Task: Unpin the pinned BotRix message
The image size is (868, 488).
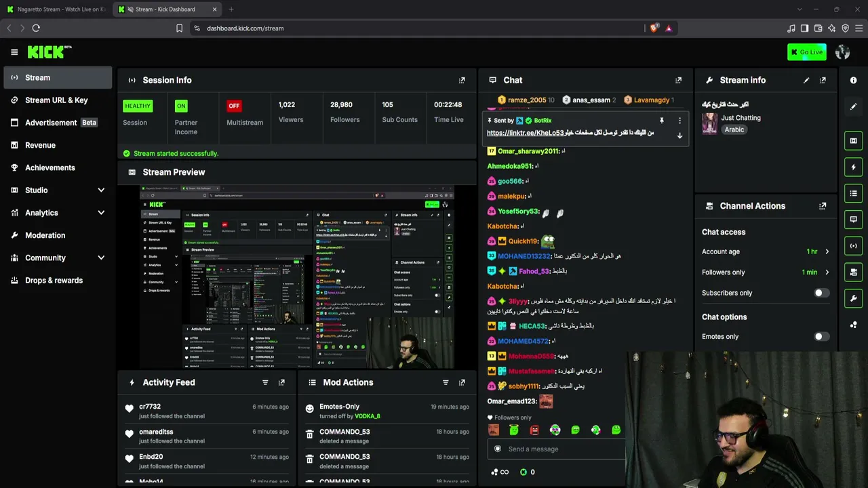Action: 662,121
